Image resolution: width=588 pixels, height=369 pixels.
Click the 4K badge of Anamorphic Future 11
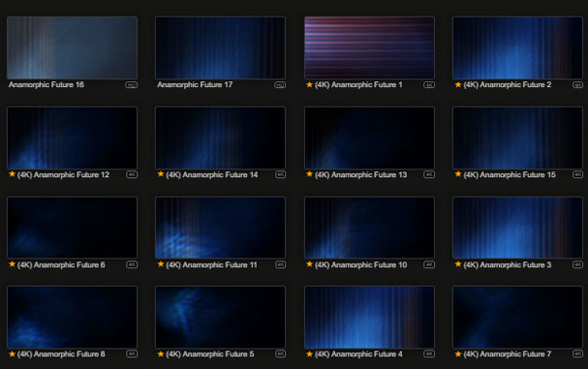[x=280, y=265]
